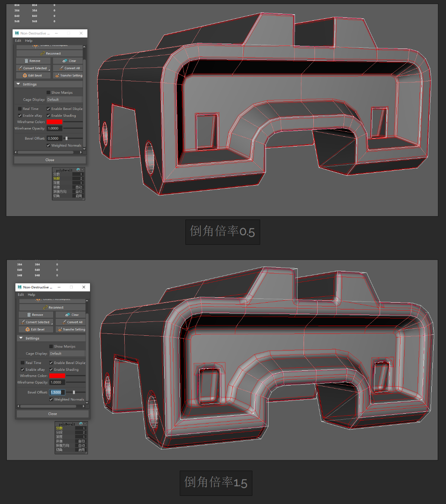Click the Reconnect chain link icon
This screenshot has height=504, width=446.
[43, 53]
